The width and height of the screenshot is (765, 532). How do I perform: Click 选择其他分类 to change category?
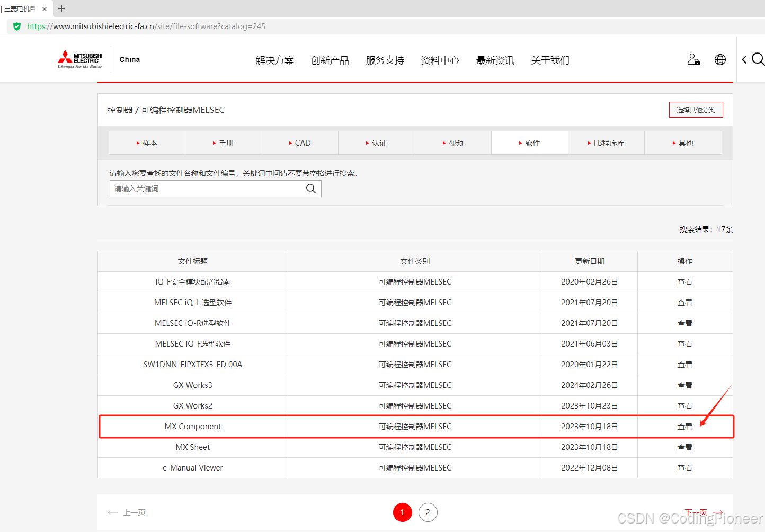pos(696,109)
